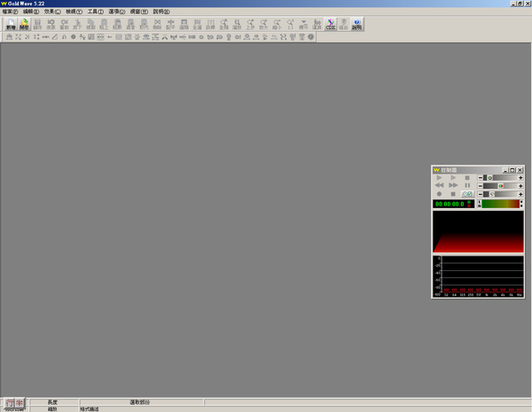The height and width of the screenshot is (412, 532).
Task: Click the Paste New (貼新) toolbar icon
Action: coord(117,24)
